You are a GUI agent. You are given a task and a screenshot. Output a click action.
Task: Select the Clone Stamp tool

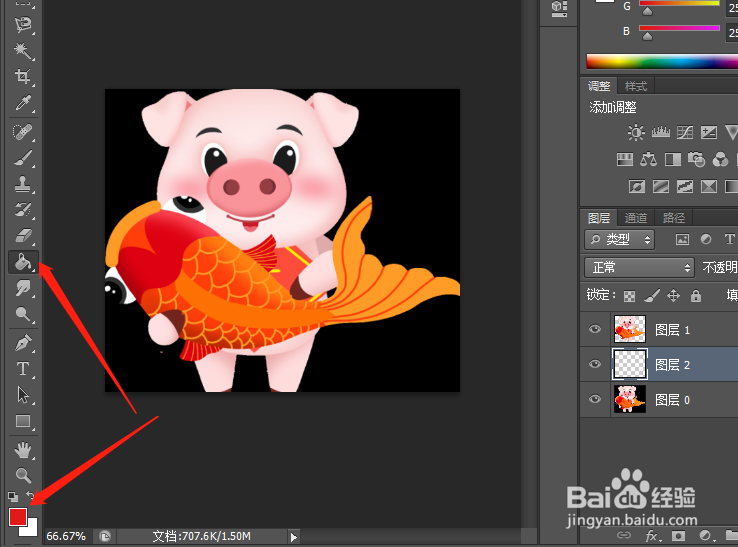[23, 184]
